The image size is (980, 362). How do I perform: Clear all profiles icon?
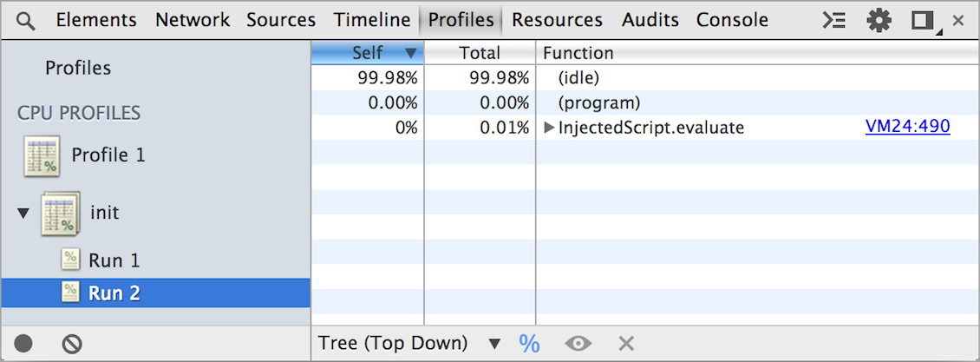pyautogui.click(x=72, y=344)
